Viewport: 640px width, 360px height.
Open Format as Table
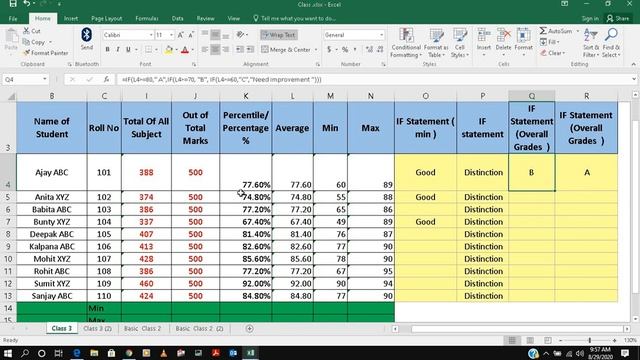pos(436,43)
